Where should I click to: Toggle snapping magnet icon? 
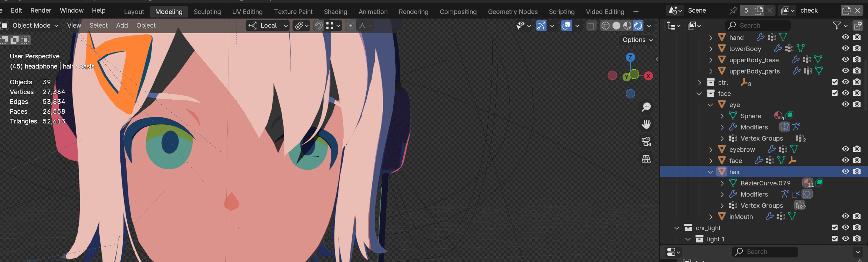(x=318, y=26)
